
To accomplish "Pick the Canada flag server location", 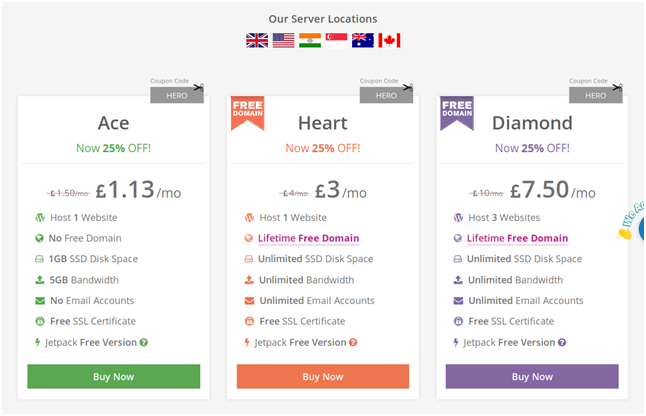I will tap(389, 40).
